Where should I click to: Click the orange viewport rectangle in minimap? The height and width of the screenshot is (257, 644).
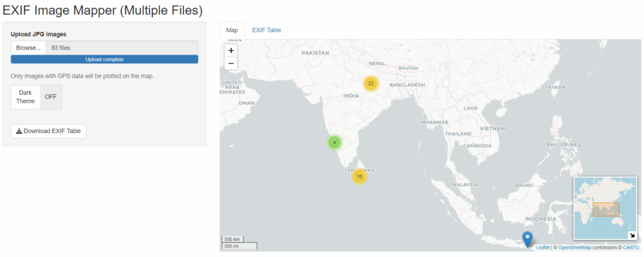(606, 209)
